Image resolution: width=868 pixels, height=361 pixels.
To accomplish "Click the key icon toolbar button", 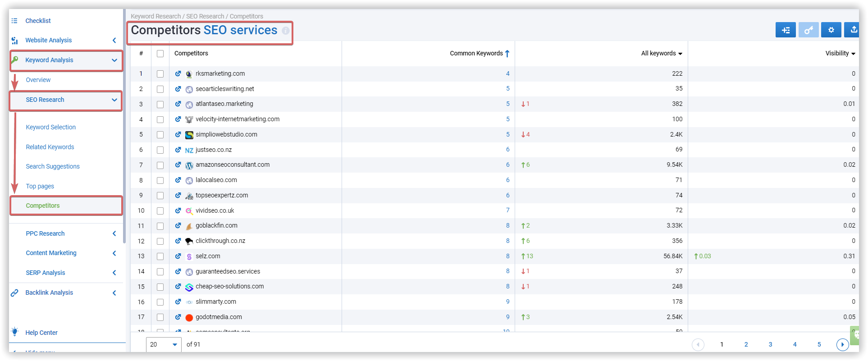I will [809, 30].
